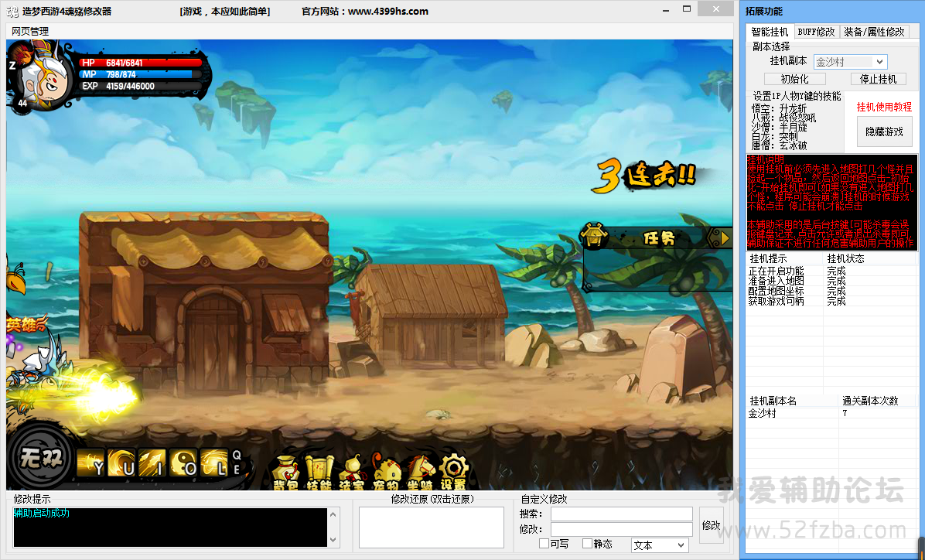The image size is (925, 560).
Task: Click the 挂机状态 column header
Action: tap(870, 258)
